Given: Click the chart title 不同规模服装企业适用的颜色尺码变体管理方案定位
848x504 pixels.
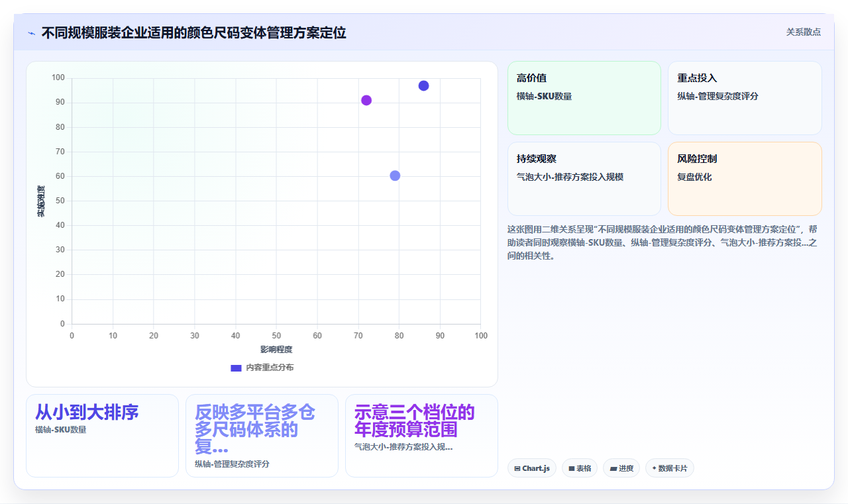Looking at the screenshot, I should coord(193,32).
